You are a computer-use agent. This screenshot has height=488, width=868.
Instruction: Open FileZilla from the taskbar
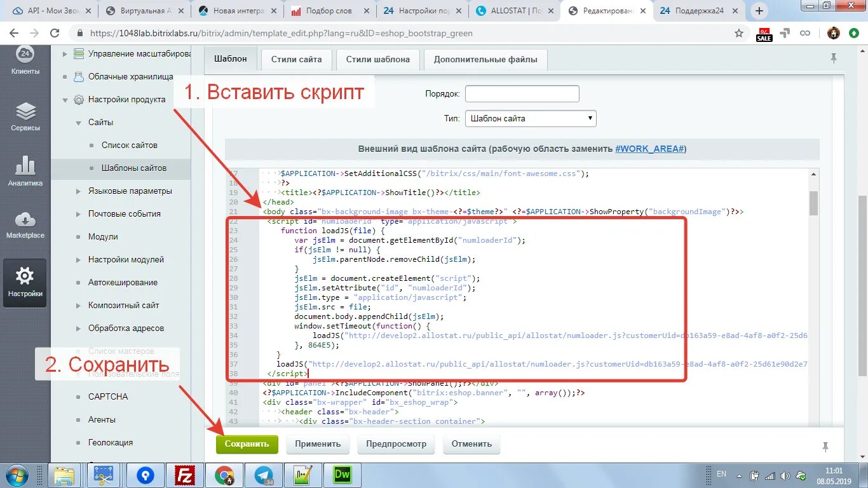pos(185,475)
